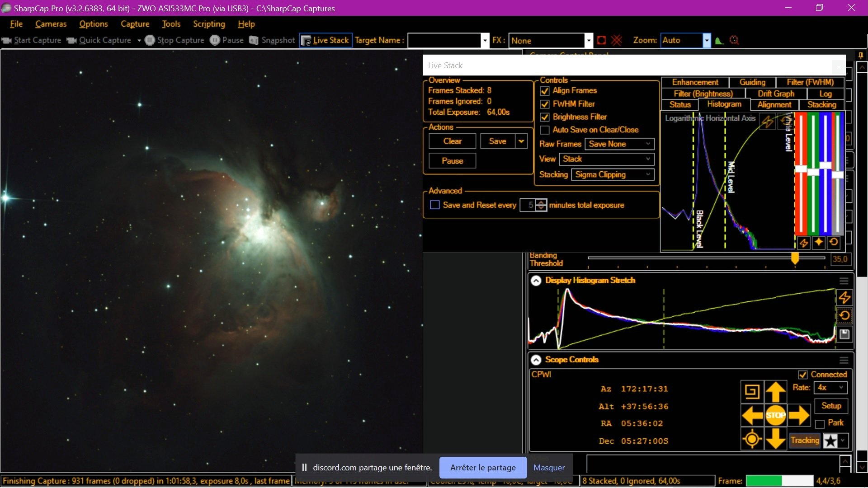This screenshot has height=488, width=868.
Task: Toggle the FWHM Filter checkbox
Action: point(545,104)
